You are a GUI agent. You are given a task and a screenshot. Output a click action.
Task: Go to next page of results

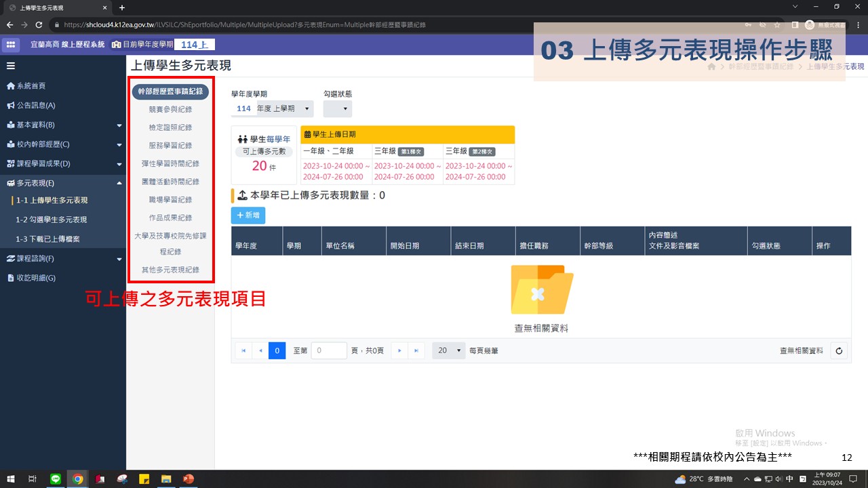pyautogui.click(x=400, y=350)
